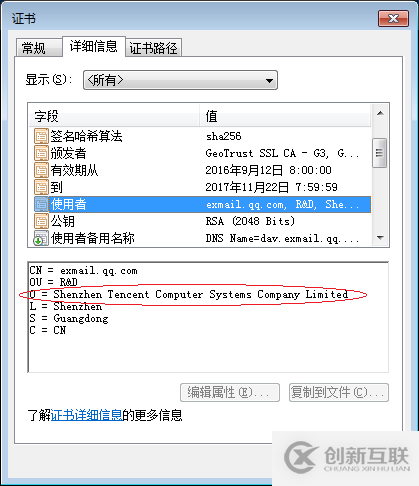
Task: Click the 编辑属性 button
Action: point(230,392)
